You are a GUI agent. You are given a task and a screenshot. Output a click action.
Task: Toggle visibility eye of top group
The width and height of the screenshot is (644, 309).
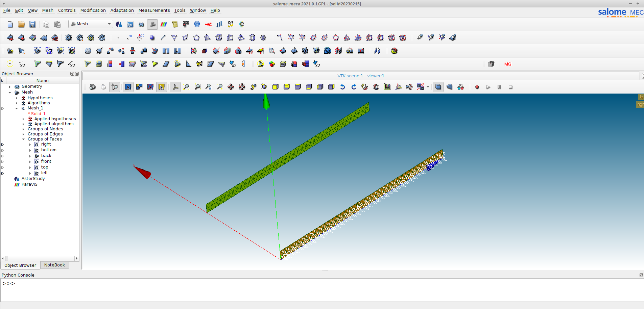click(x=2, y=168)
